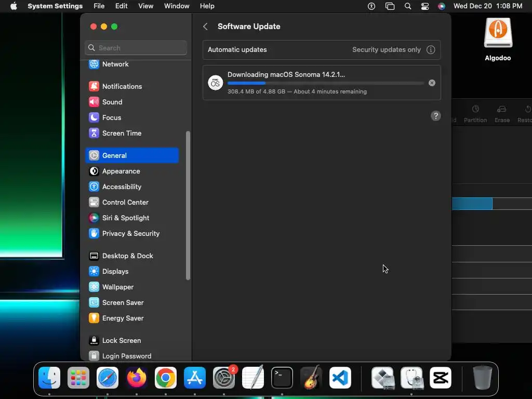
Task: Select Desktop & Dock settings
Action: click(132, 256)
